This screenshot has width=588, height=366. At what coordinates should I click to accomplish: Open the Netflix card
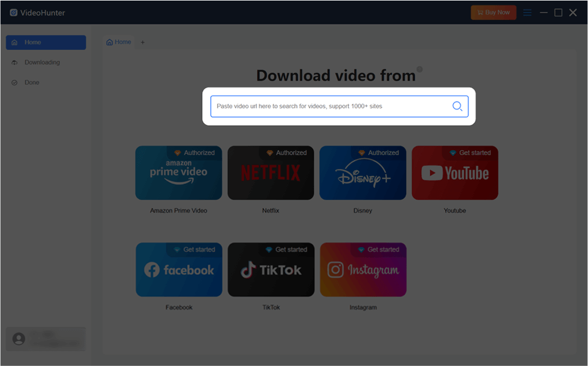(x=271, y=173)
